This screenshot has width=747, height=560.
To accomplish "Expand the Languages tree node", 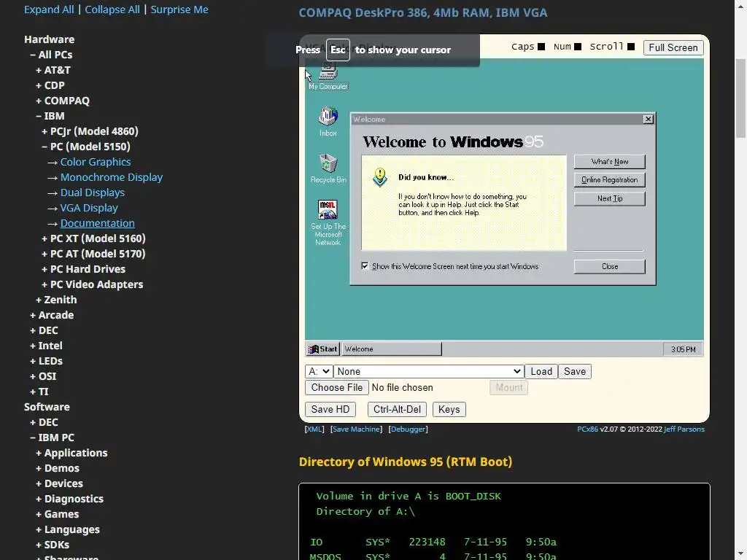I will 68,529.
